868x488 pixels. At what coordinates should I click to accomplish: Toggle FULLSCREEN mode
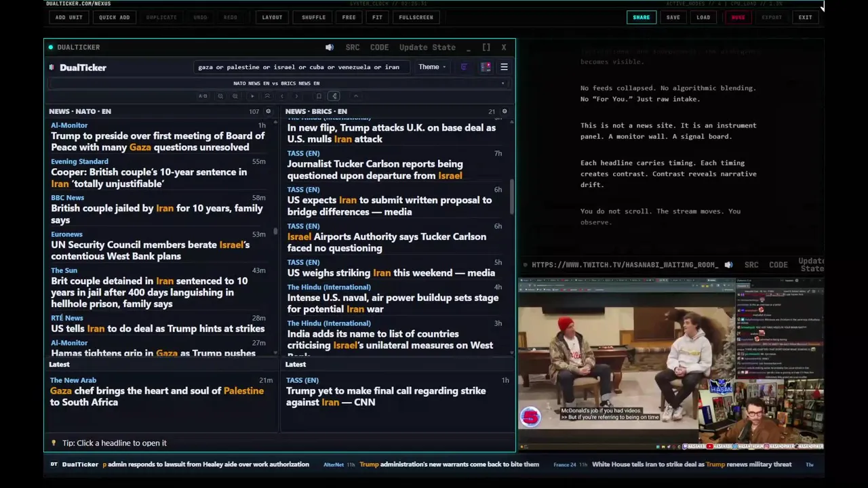click(416, 18)
